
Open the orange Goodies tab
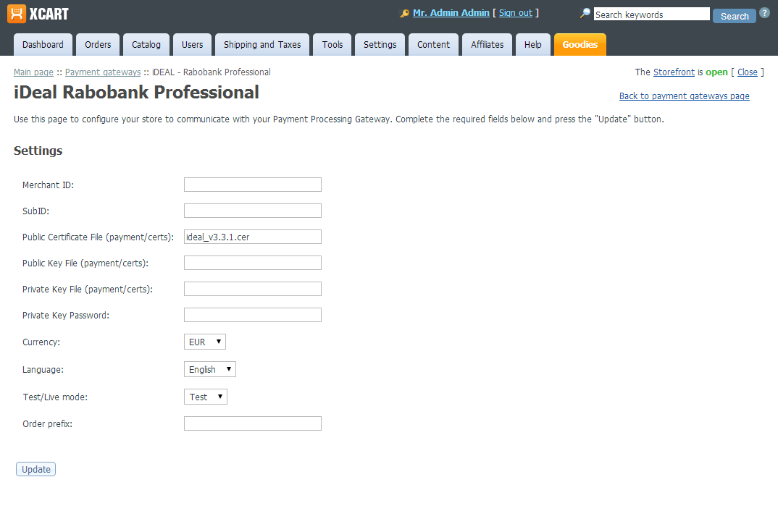point(580,45)
